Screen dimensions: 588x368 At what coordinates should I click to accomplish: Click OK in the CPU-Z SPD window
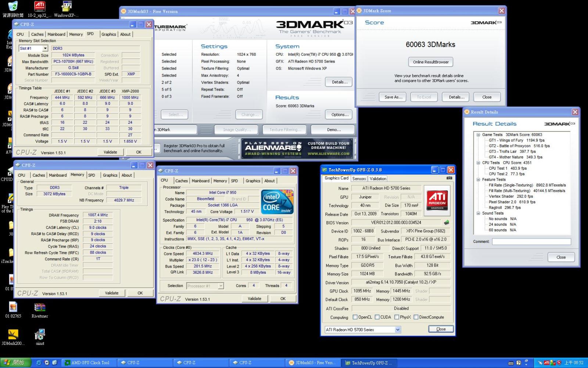coord(139,152)
